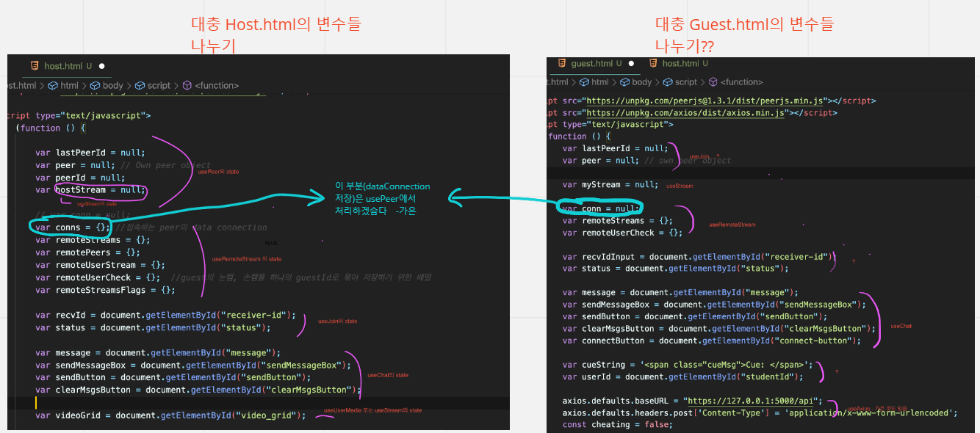Click the 'useStream' annotation beside myStream
980x433 pixels.
click(680, 186)
